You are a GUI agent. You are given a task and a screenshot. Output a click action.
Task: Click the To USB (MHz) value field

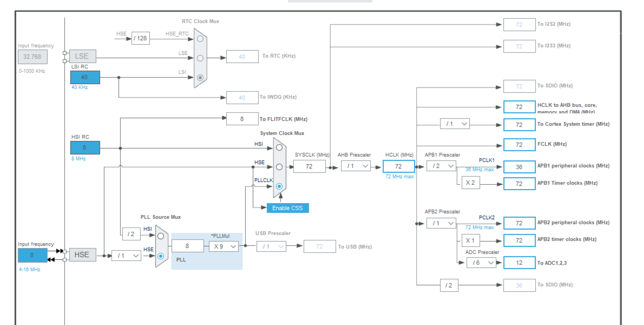coord(320,247)
